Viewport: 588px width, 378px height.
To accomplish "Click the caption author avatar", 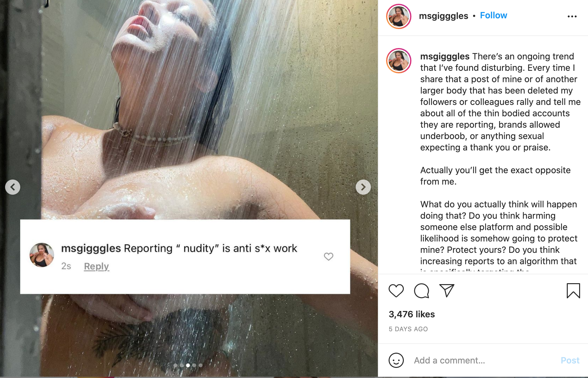I will pos(398,61).
